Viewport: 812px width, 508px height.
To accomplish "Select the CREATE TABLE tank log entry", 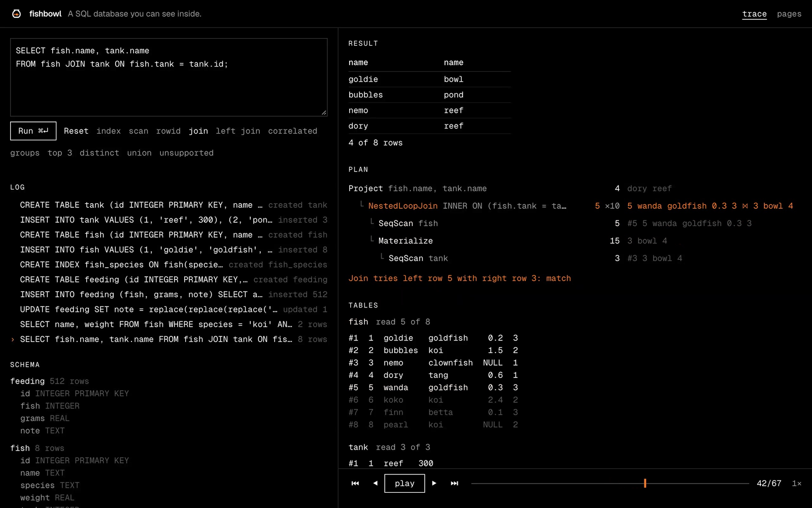I will 169,205.
